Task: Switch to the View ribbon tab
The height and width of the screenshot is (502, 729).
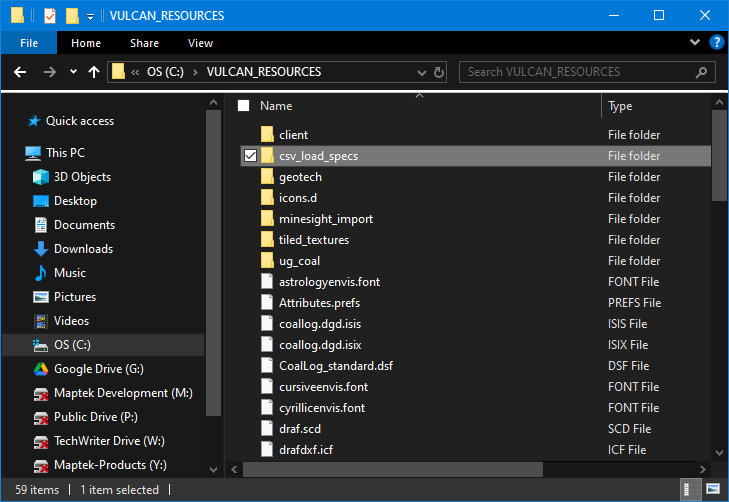Action: (x=200, y=43)
